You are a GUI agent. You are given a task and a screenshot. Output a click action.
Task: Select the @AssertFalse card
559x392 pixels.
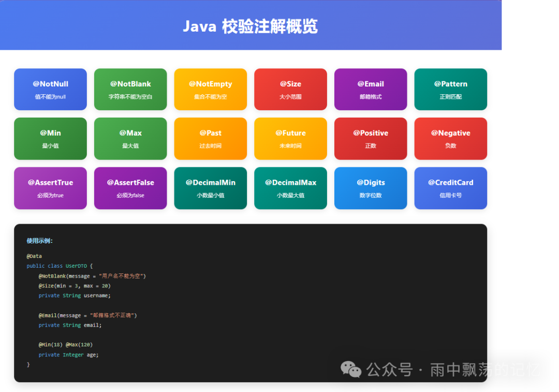130,188
